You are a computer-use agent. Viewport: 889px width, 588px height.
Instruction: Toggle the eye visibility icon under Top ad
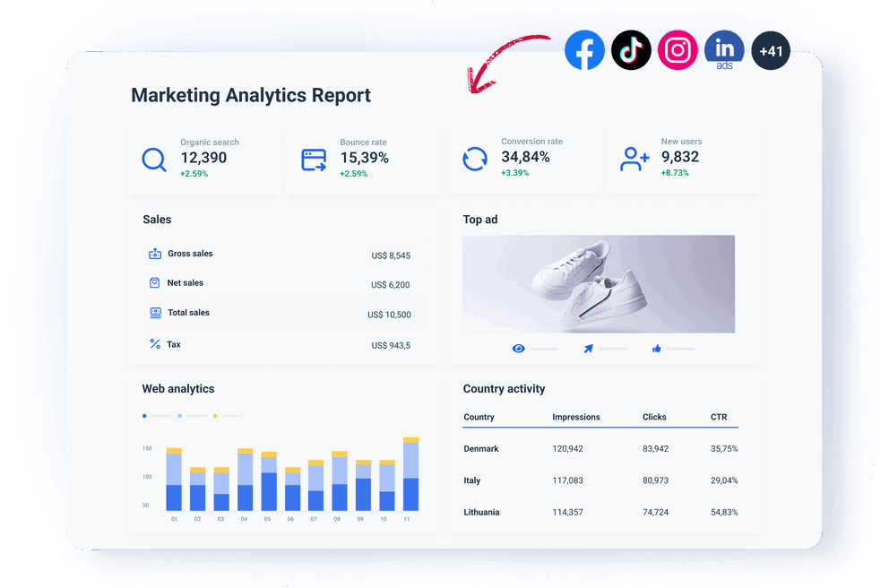pos(518,348)
